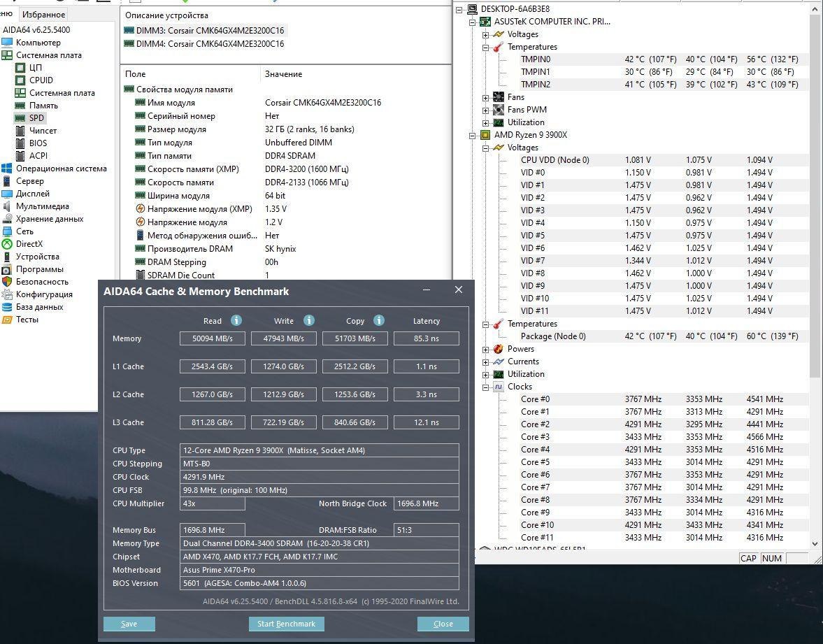Viewport: 823px width, 644px height.
Task: Select the DIMM3 Corsair module icon
Action: click(129, 31)
